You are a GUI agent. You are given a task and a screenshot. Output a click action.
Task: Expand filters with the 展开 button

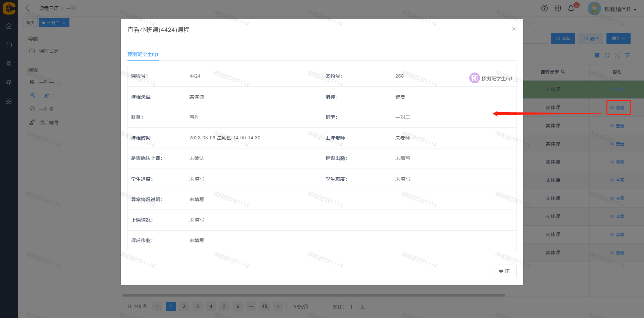pyautogui.click(x=618, y=39)
